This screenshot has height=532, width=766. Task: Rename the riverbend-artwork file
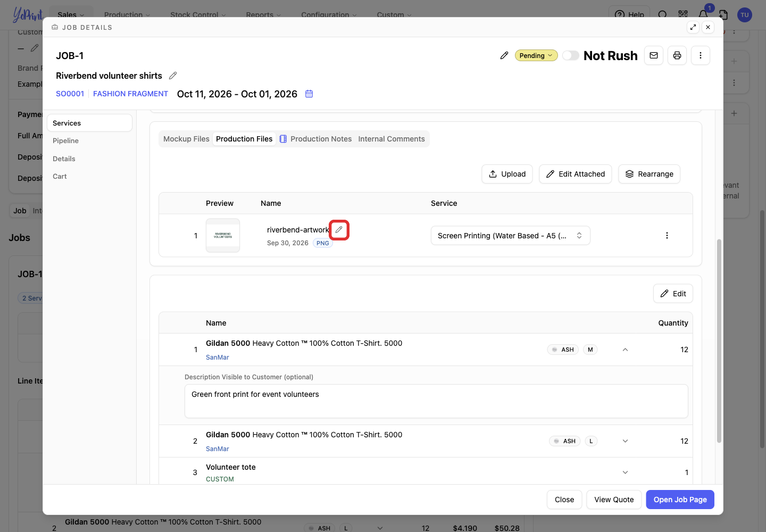coord(339,230)
